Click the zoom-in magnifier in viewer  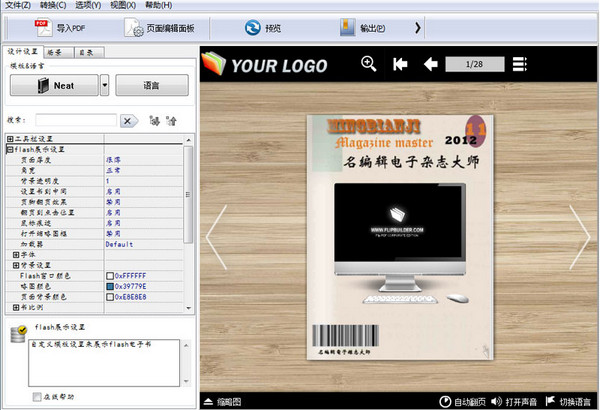(369, 64)
